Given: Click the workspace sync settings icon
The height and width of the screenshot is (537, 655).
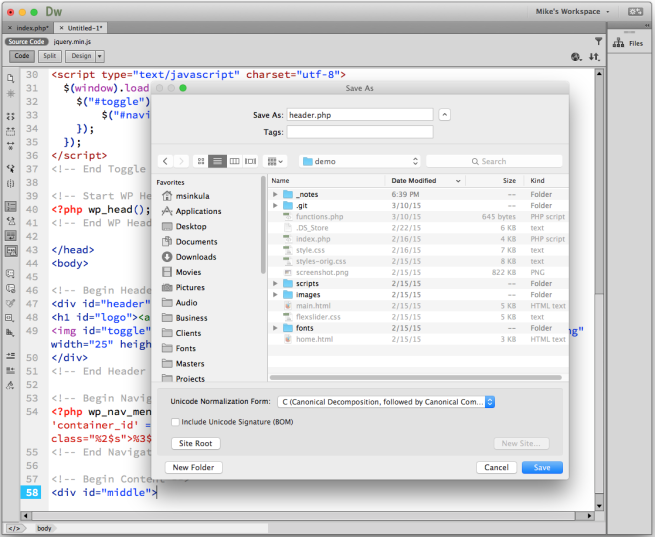Looking at the screenshot, I should [x=635, y=12].
